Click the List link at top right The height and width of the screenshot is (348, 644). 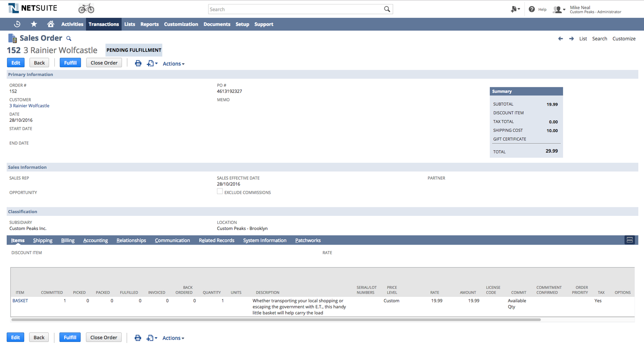point(583,39)
